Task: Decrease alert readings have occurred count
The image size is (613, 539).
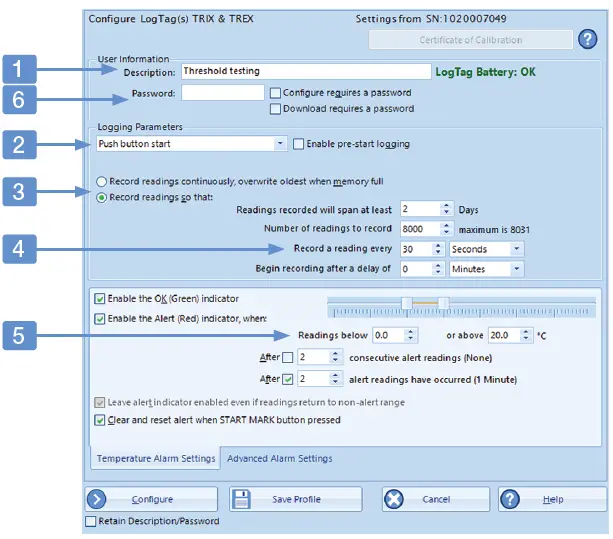Action: tap(335, 382)
